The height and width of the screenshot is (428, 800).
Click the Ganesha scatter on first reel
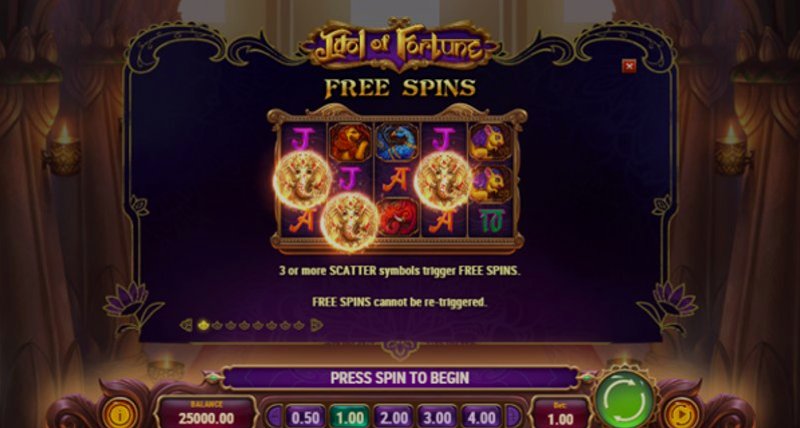302,180
